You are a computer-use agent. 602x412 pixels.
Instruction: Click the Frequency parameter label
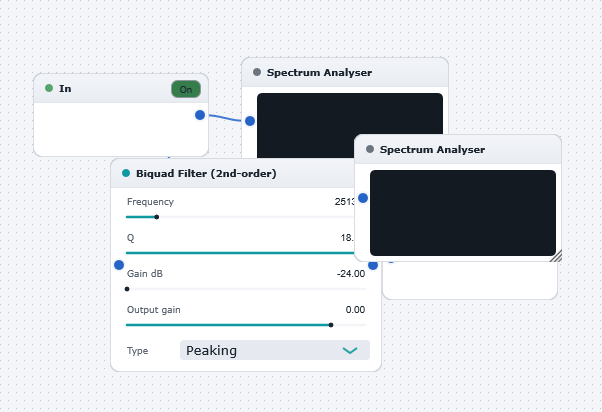point(150,202)
